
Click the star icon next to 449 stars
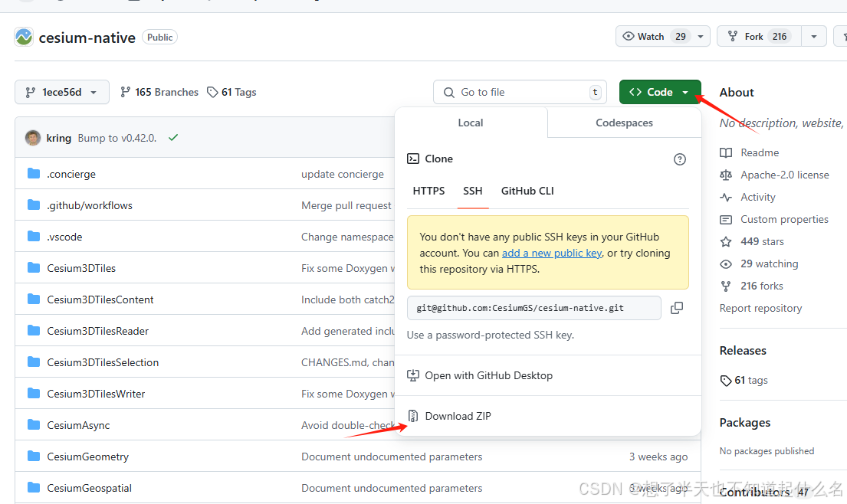[726, 241]
